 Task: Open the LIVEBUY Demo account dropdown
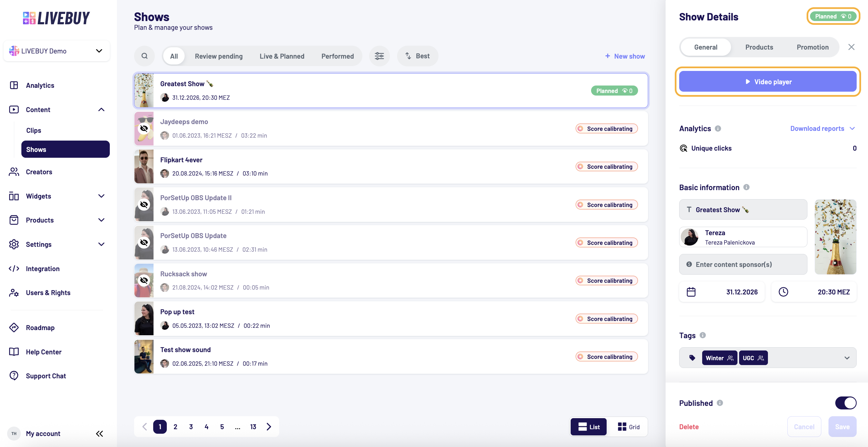click(57, 51)
